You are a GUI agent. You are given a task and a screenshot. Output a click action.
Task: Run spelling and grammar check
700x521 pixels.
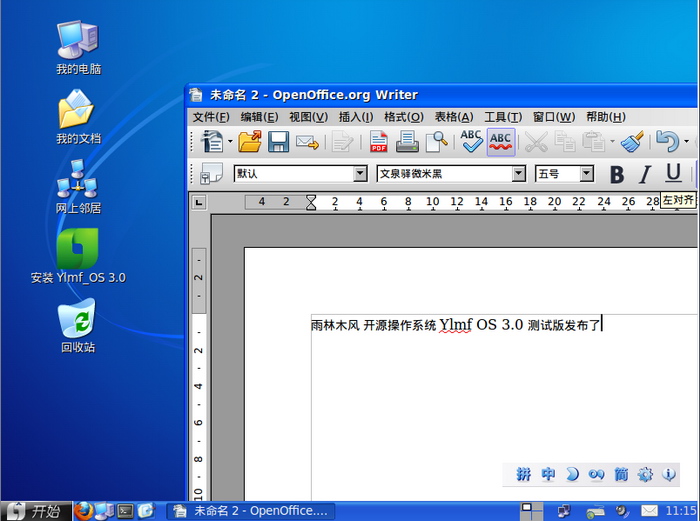click(x=471, y=142)
